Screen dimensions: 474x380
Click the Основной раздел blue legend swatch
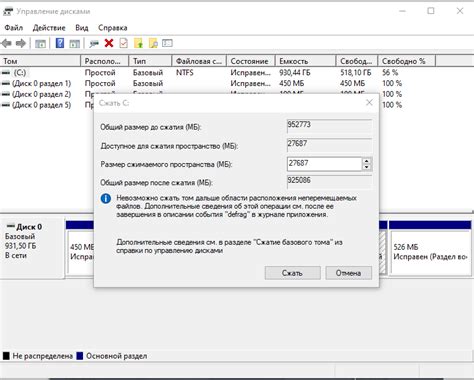[x=80, y=356]
